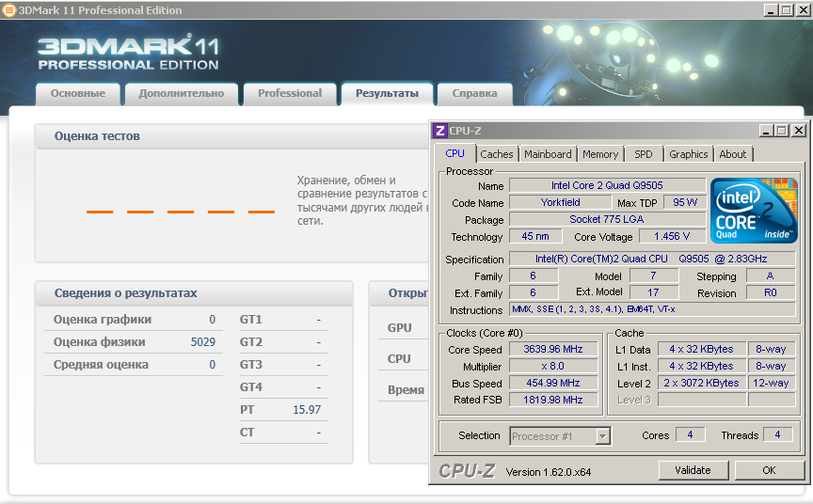813x504 pixels.
Task: Click the Version 1.62.0.x64 label
Action: coord(548,472)
